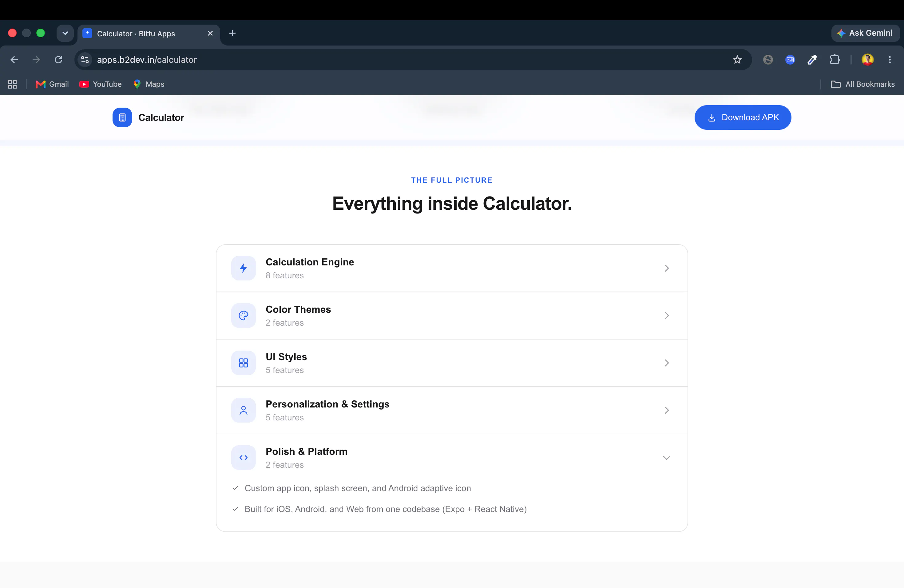This screenshot has width=904, height=588.
Task: Close the Calculator · Bittu Apps tab
Action: coord(210,34)
